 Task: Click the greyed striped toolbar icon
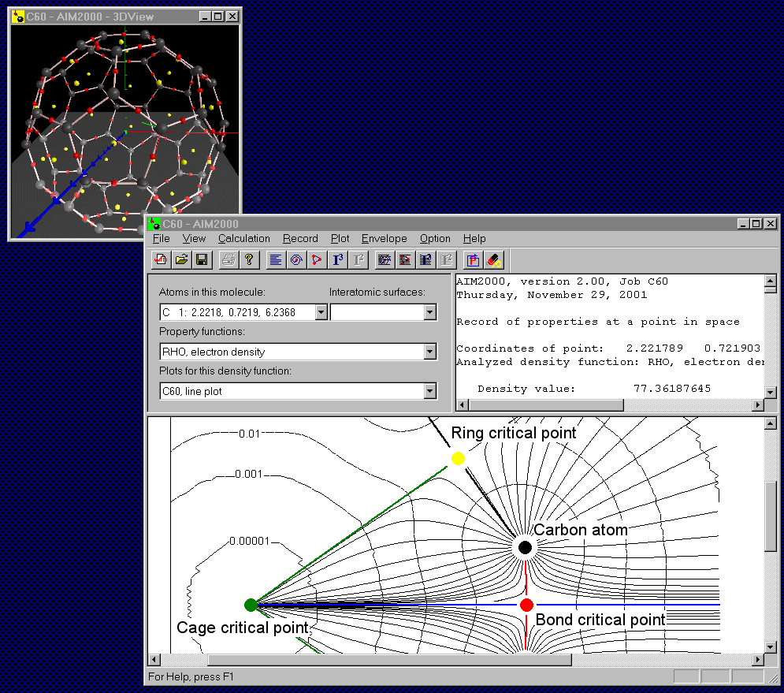tap(447, 259)
